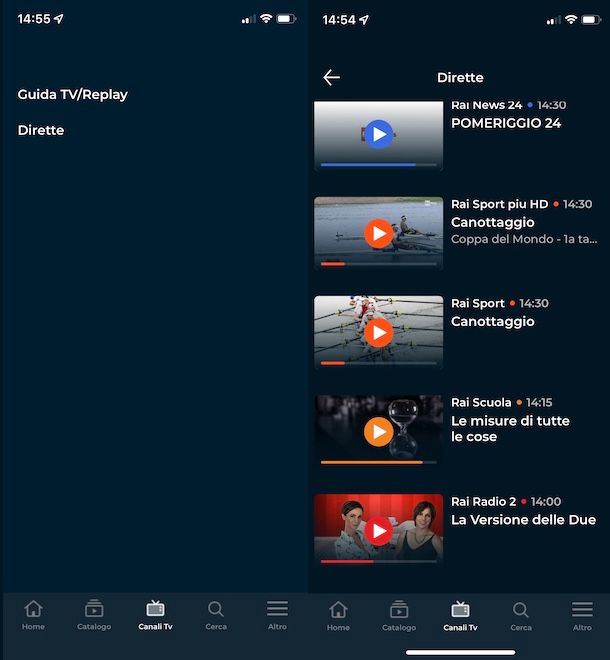Open Dirette option in left screen
This screenshot has height=660, width=610.
pos(41,130)
